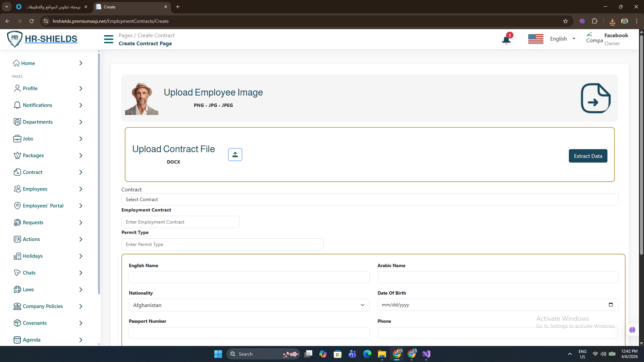Open the Nationality dropdown showing Afghanistan

(249, 305)
